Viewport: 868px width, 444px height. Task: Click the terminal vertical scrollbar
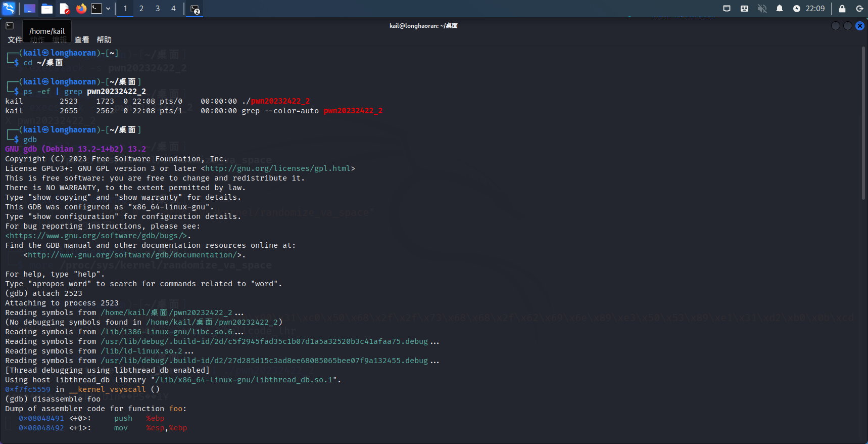click(x=864, y=123)
